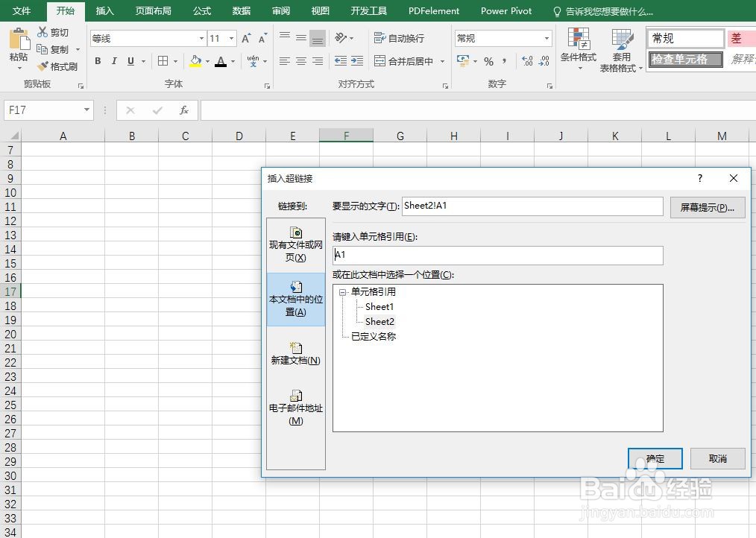Viewport: 756px width, 538px height.
Task: Select the 常规 cell style
Action: (x=686, y=39)
